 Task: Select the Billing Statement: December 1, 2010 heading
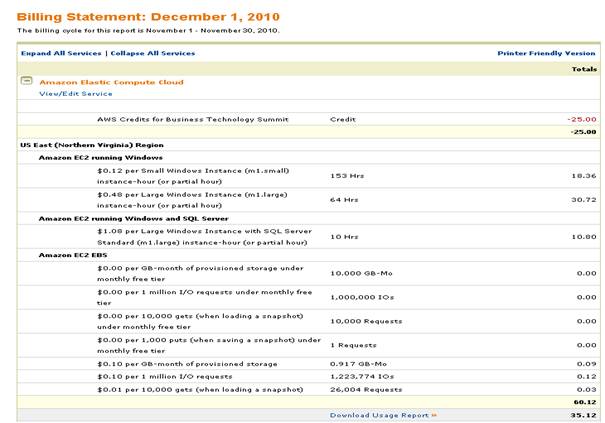click(148, 17)
